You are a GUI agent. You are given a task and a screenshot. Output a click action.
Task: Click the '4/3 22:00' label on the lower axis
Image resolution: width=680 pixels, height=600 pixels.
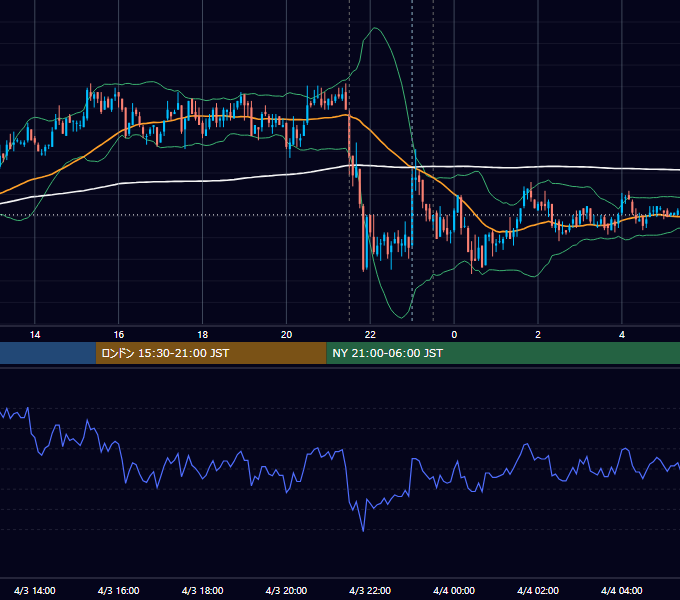tap(370, 590)
